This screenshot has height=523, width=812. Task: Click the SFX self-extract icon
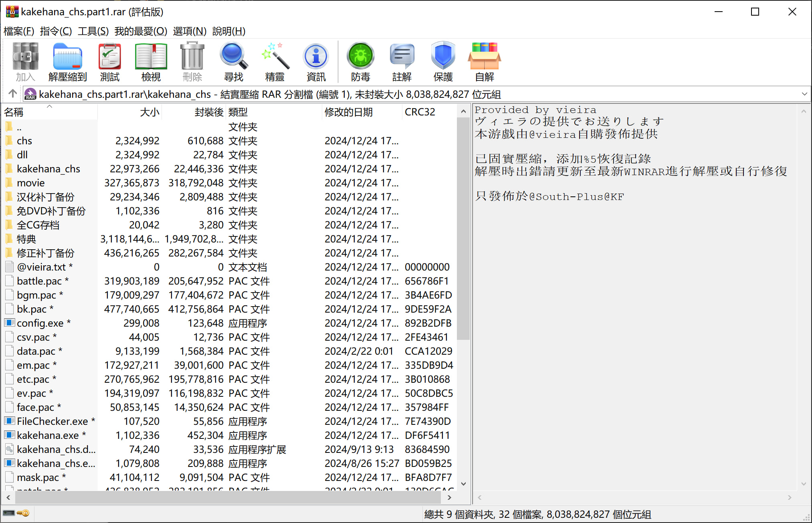tap(484, 62)
